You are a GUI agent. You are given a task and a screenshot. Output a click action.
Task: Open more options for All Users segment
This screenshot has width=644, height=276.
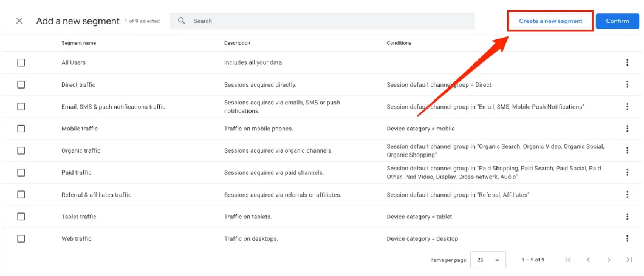tap(627, 62)
